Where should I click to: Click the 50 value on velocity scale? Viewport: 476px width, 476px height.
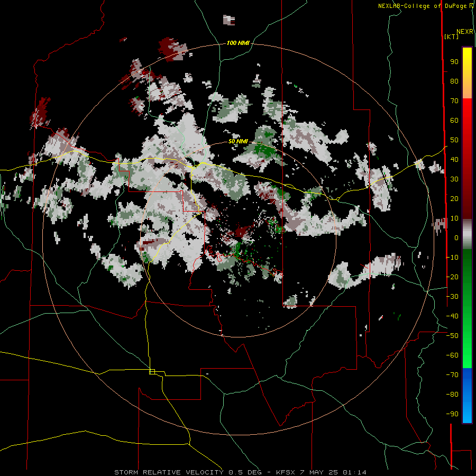[454, 140]
